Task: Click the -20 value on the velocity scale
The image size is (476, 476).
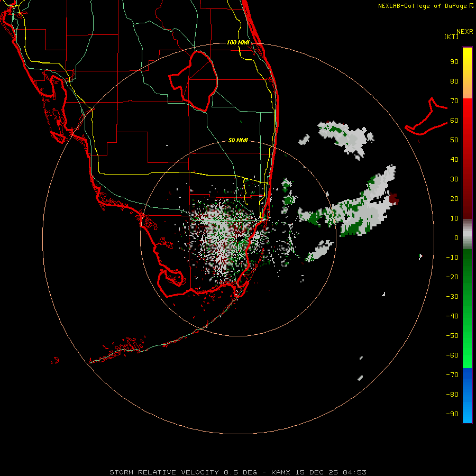Action: 452,277
